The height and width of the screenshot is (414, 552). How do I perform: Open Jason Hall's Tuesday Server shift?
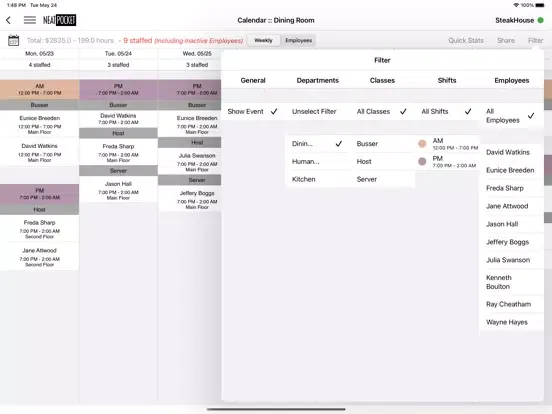coord(118,190)
